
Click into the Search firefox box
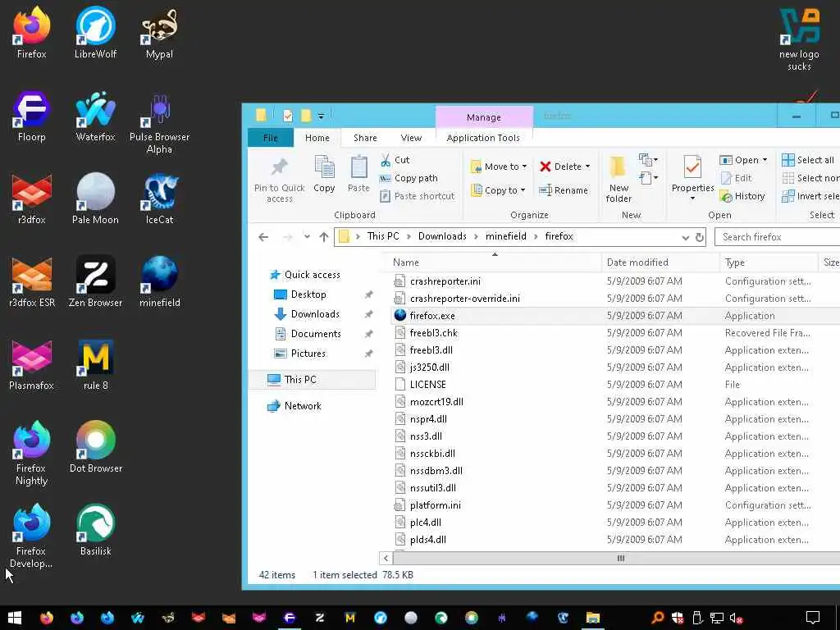coord(778,237)
